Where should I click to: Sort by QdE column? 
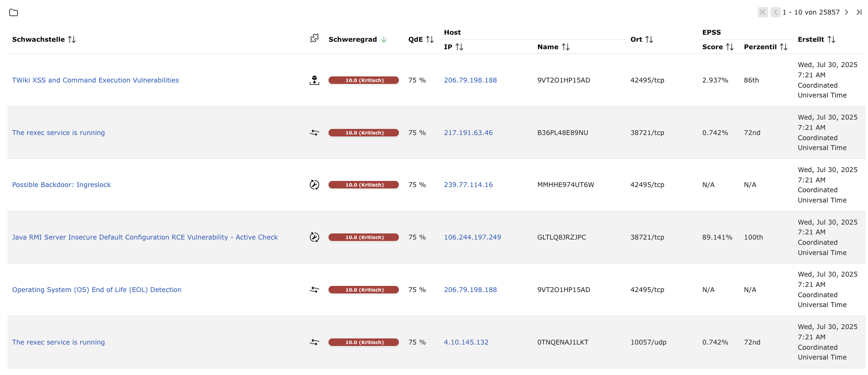pyautogui.click(x=430, y=40)
